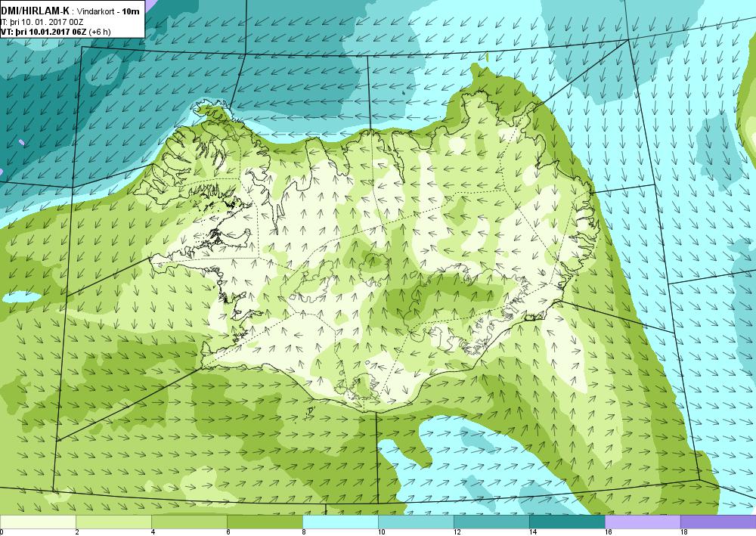
Task: Click the dark teal 14–16 legend swatch
Action: coord(567,522)
